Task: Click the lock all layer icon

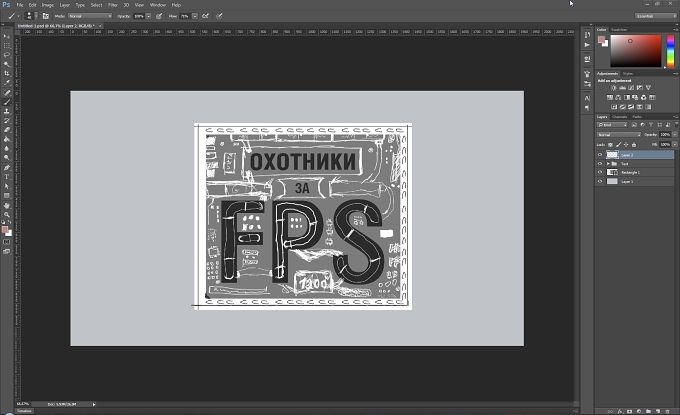Action: pyautogui.click(x=634, y=144)
